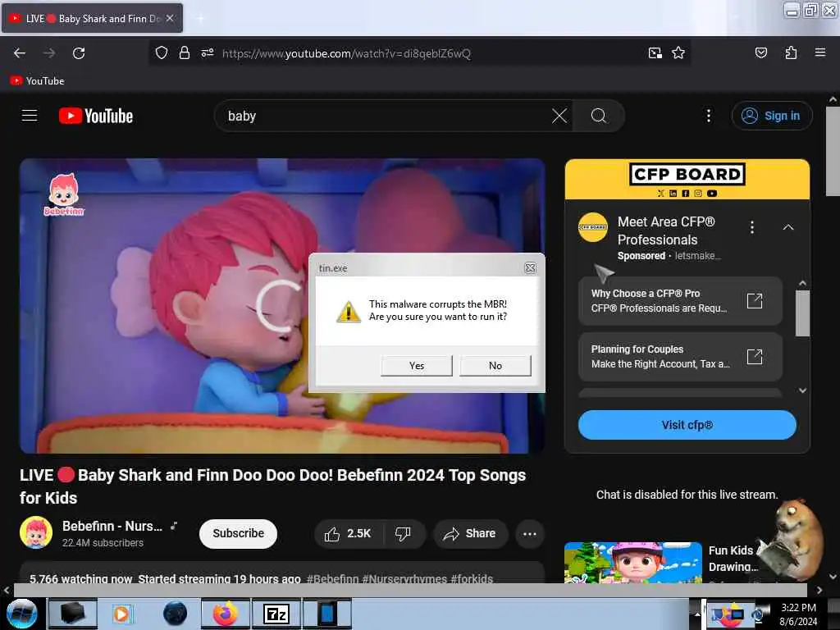Show hidden system tray icons
The image size is (840, 630).
click(x=697, y=614)
